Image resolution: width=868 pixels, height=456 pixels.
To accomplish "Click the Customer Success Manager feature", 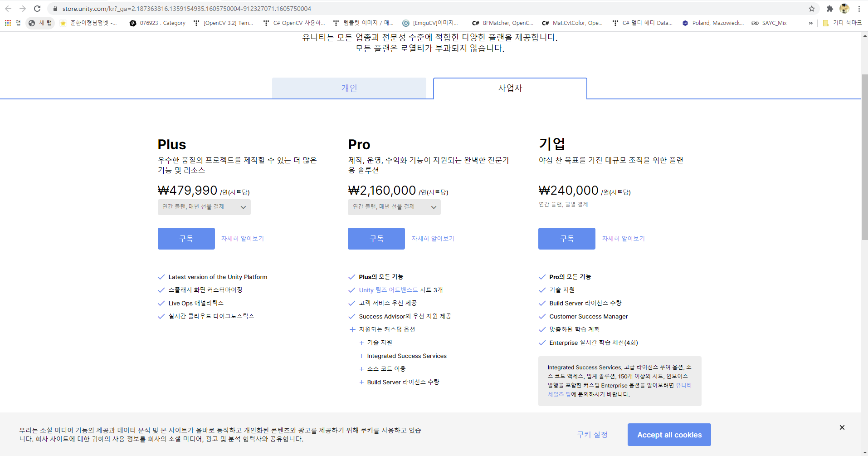I will click(588, 316).
